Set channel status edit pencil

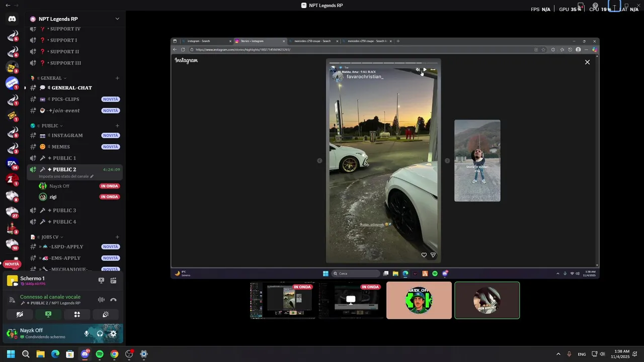pos(92,176)
